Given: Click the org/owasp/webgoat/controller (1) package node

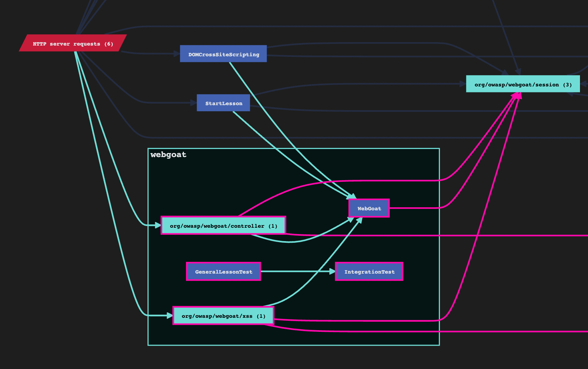Looking at the screenshot, I should (223, 225).
